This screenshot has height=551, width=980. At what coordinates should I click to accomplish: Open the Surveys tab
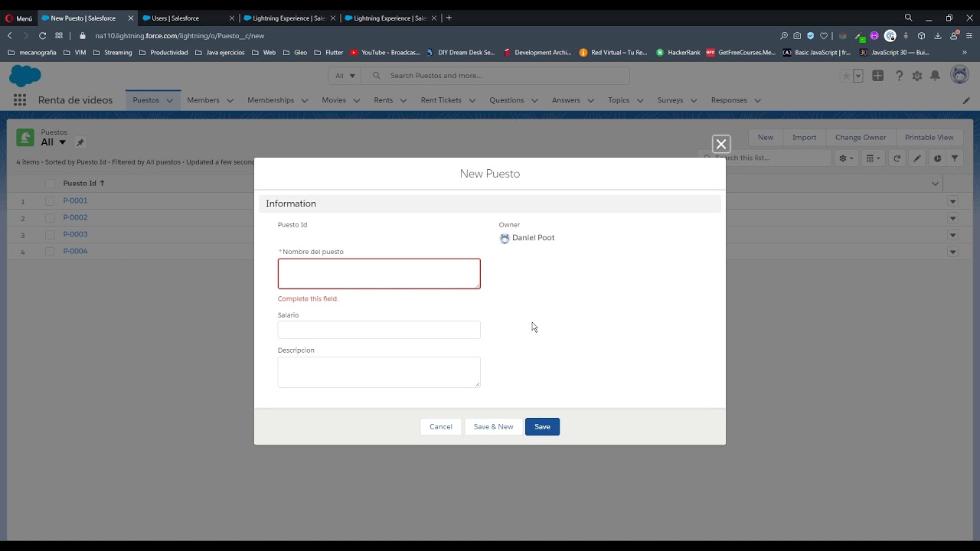pyautogui.click(x=670, y=100)
